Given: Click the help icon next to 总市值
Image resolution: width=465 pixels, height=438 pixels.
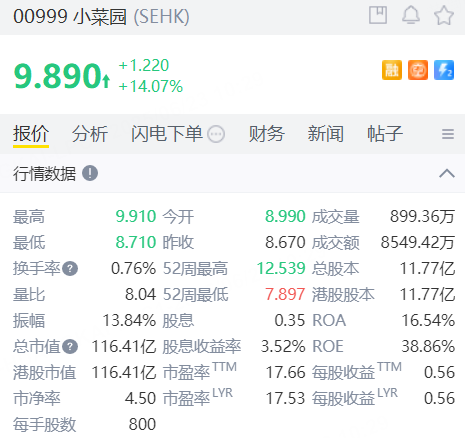Looking at the screenshot, I should pyautogui.click(x=70, y=346).
